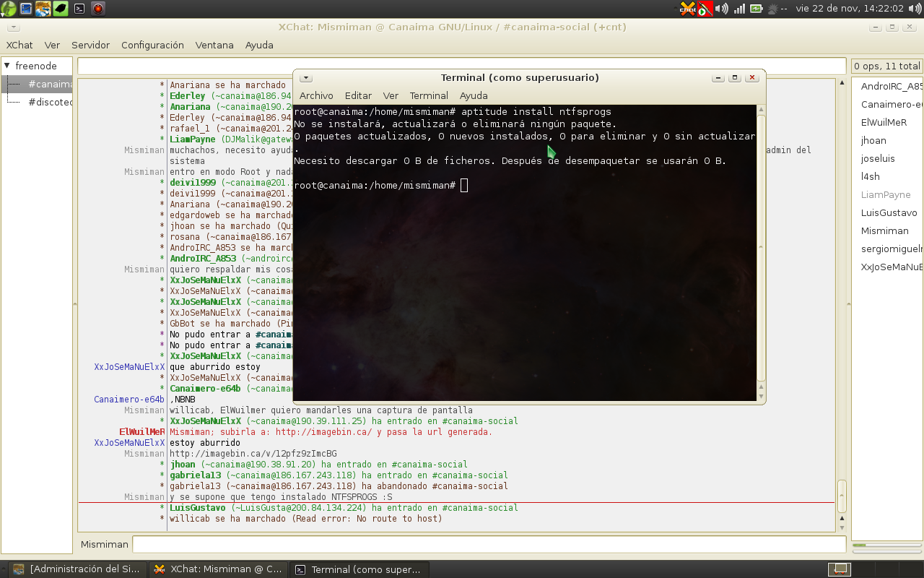Viewport: 924px width, 578px height.
Task: Select user XxJoSeMaNuElxX in user list
Action: pos(891,267)
